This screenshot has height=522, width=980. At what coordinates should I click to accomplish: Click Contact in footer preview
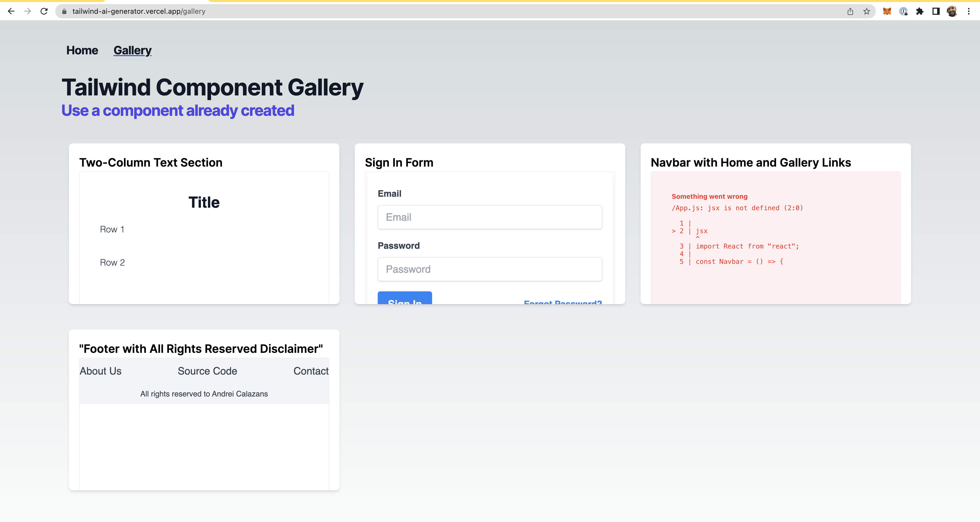pos(311,371)
